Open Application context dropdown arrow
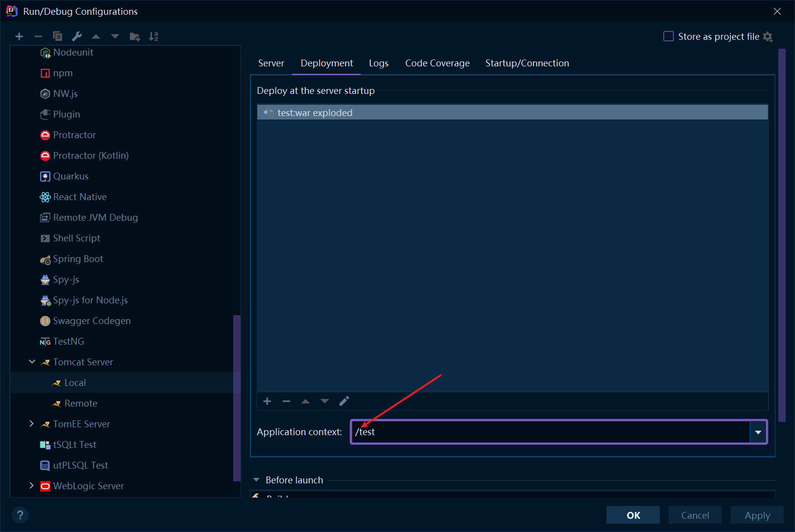795x532 pixels. [x=758, y=432]
